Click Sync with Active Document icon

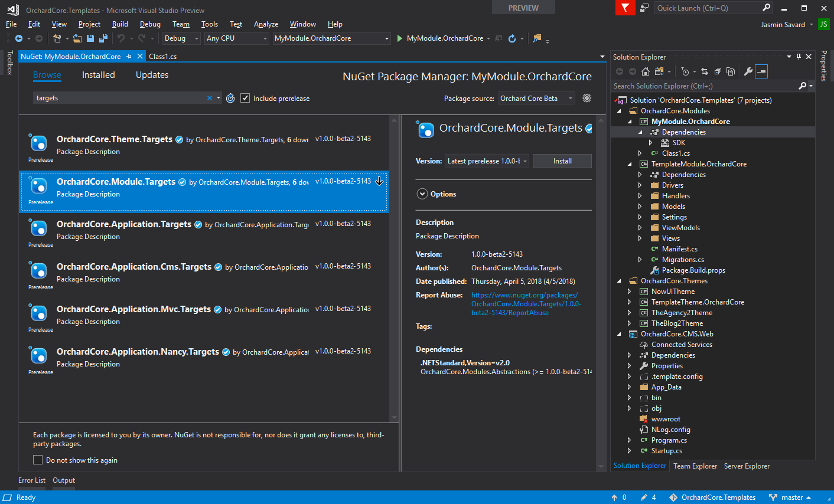point(705,71)
